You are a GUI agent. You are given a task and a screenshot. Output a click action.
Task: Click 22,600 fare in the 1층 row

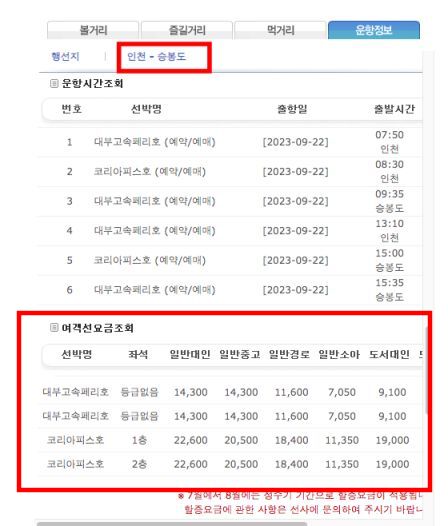(191, 440)
